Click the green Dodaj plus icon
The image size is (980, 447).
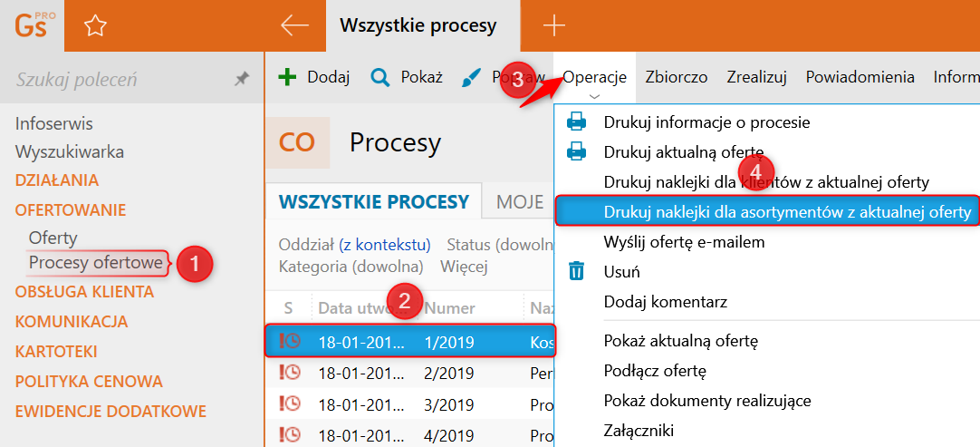[287, 78]
